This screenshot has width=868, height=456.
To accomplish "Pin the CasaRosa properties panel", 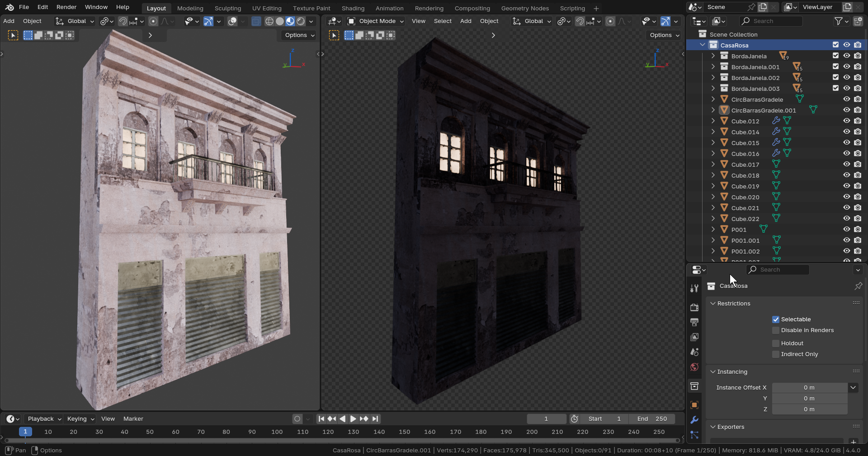I will tap(858, 286).
